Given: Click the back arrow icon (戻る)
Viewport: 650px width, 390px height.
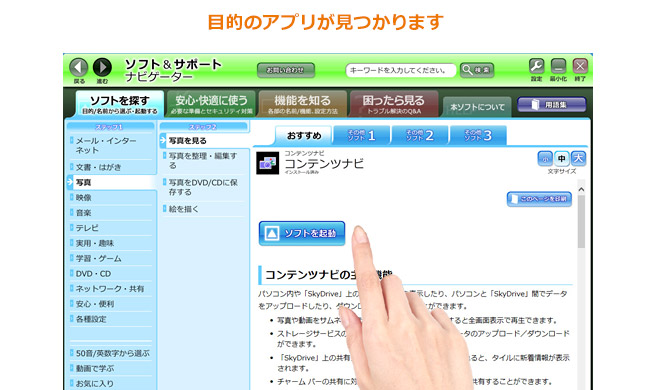Looking at the screenshot, I should click(78, 67).
